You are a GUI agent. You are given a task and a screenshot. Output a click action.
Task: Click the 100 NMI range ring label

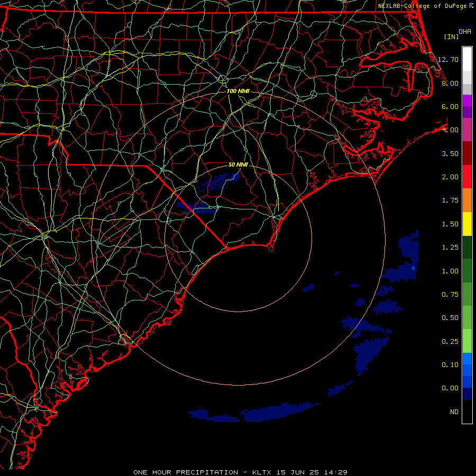pyautogui.click(x=238, y=91)
